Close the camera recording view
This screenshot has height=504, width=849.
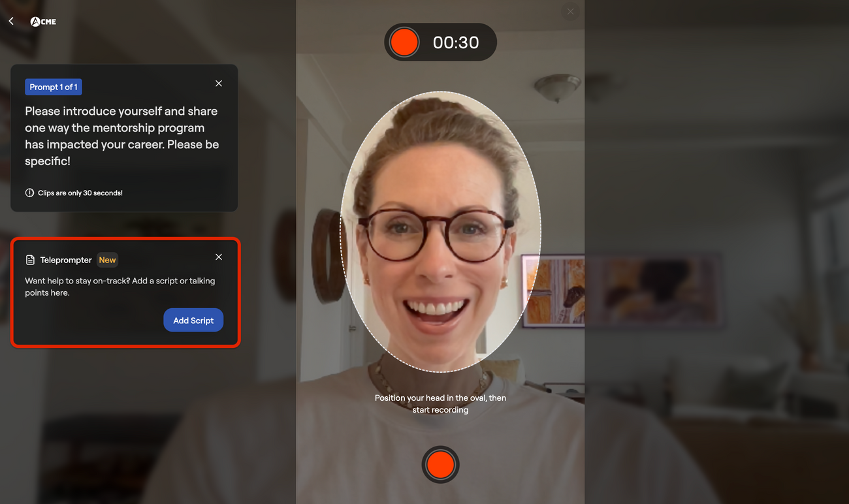pyautogui.click(x=570, y=12)
